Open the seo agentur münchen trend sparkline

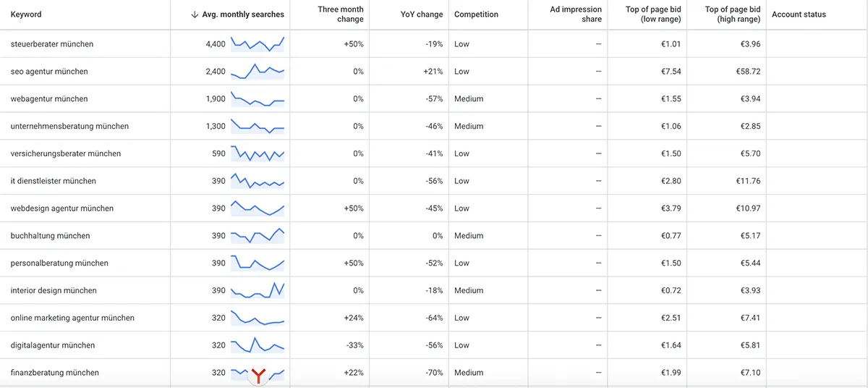pos(258,72)
